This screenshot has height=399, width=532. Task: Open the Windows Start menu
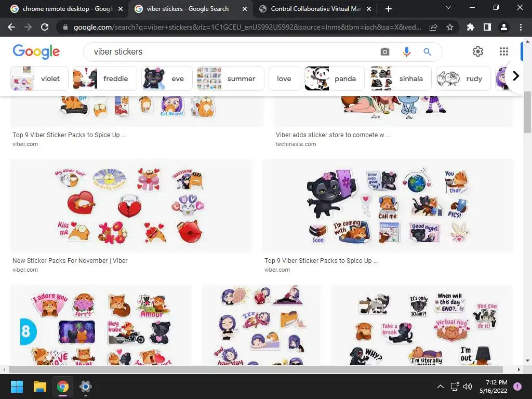pos(17,387)
